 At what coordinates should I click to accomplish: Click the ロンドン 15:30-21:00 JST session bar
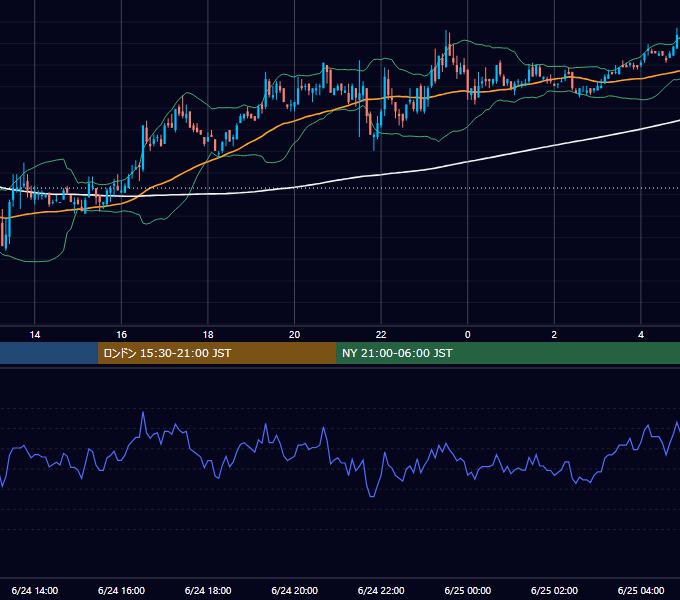pos(217,353)
